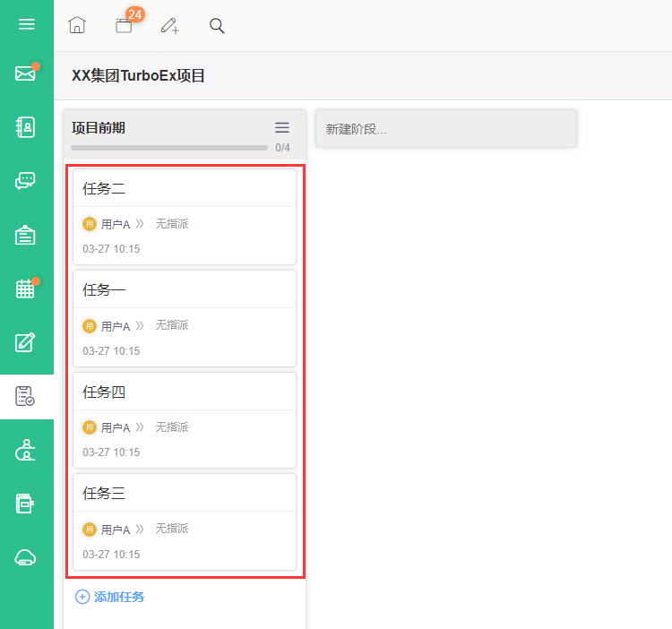This screenshot has width=672, height=629.
Task: Click the date 03-27 10:15 in 任务三 card
Action: pyautogui.click(x=111, y=555)
